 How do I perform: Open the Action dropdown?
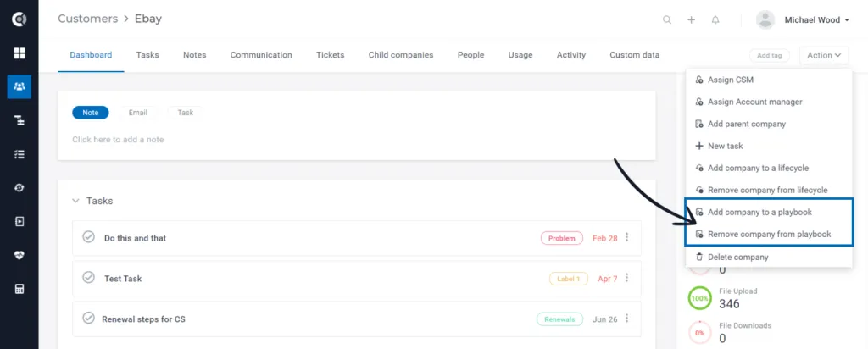coord(824,55)
